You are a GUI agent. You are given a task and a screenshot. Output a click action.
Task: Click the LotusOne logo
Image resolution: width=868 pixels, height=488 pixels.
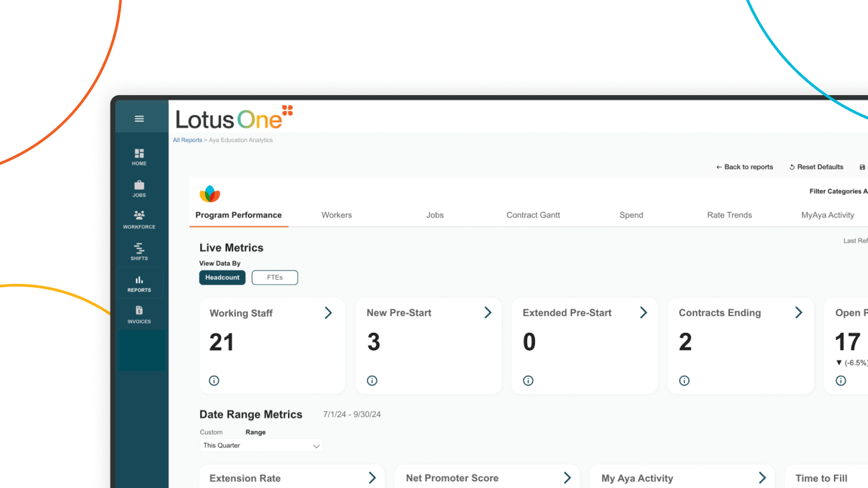coord(234,118)
